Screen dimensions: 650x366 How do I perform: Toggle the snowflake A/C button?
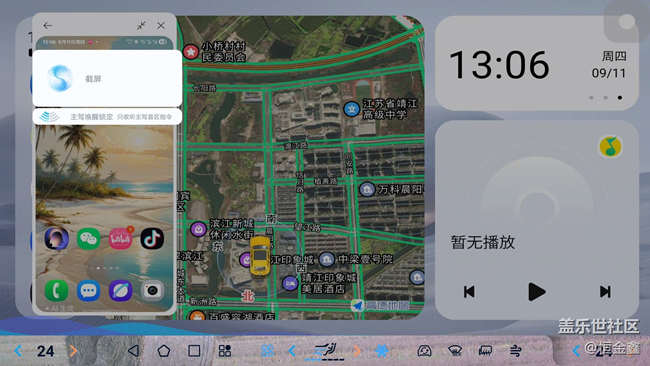[382, 351]
